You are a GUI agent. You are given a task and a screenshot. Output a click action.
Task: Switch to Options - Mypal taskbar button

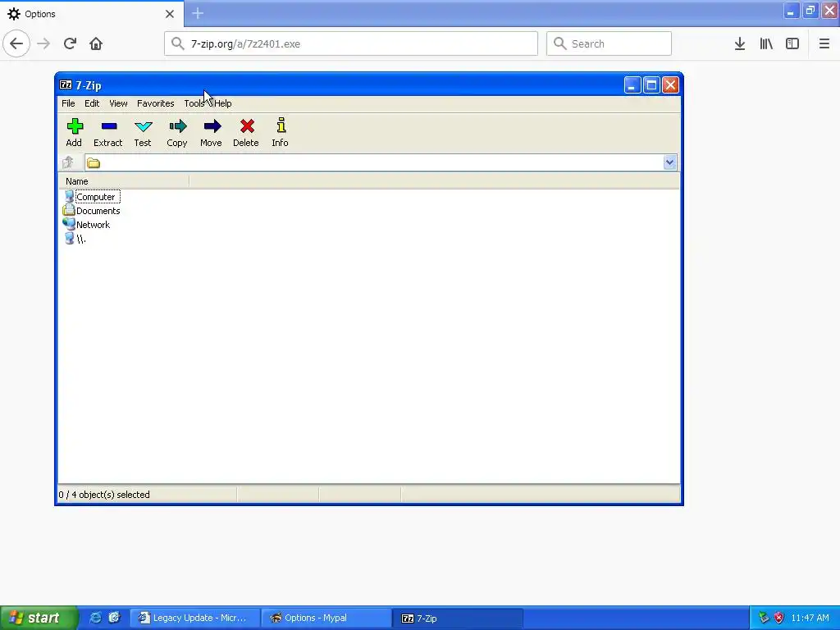[x=326, y=618]
